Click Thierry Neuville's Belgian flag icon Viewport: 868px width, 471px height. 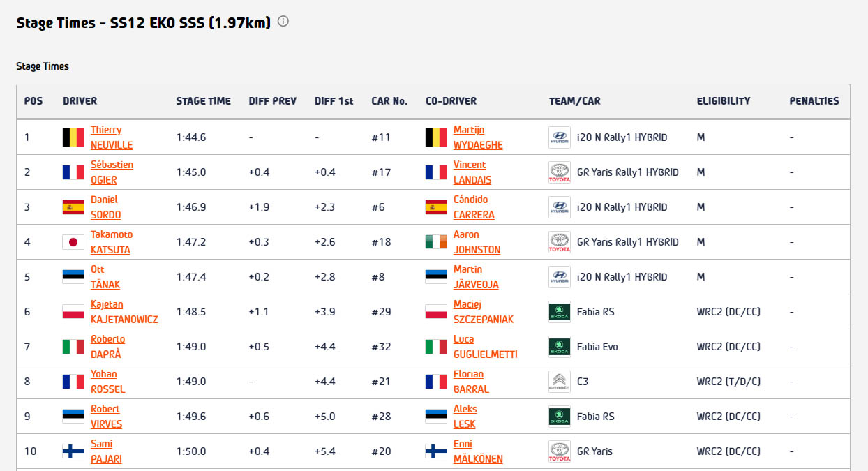coord(73,137)
